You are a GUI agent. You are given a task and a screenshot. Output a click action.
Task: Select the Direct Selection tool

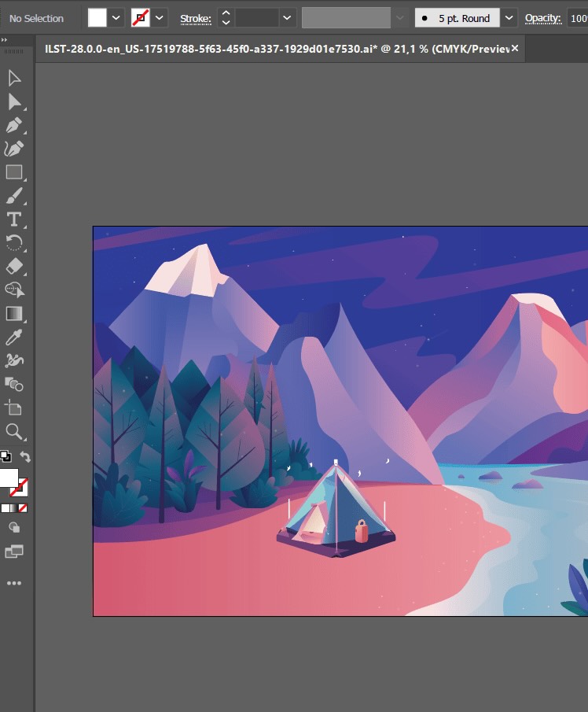[x=14, y=101]
